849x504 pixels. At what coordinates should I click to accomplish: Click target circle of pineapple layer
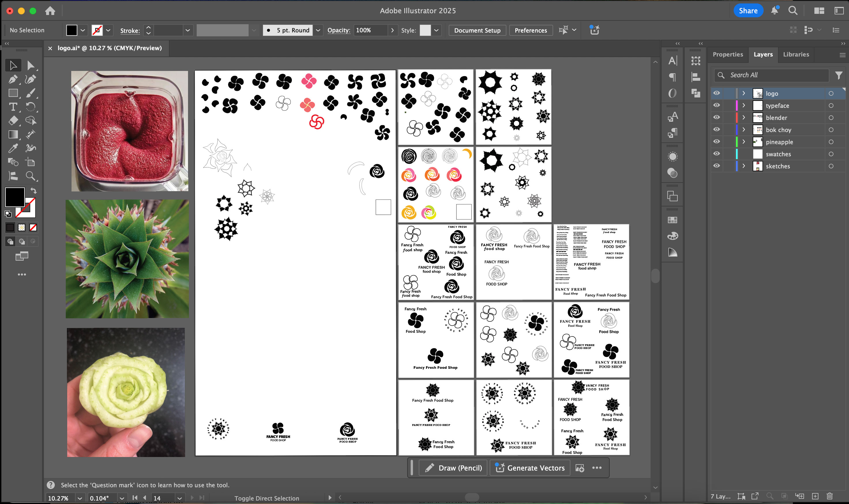click(x=831, y=142)
